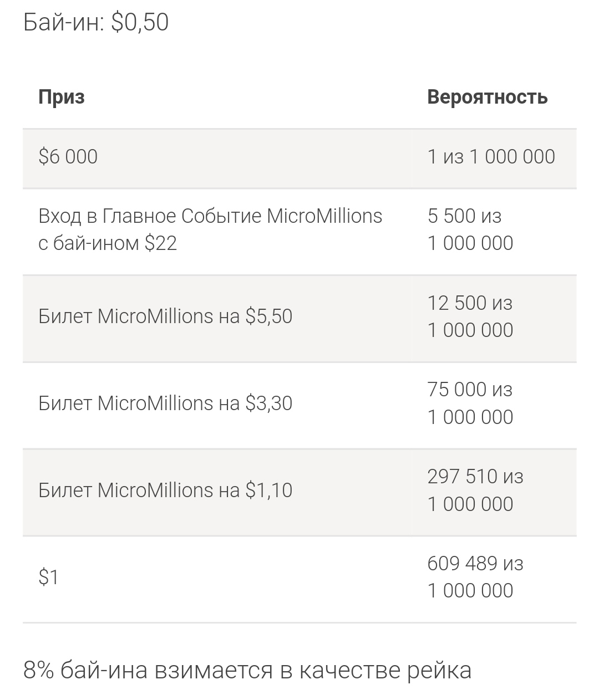Viewport: 599px width, 700px height.
Task: Select Билет MicroMillions на $3,30 row
Action: tap(299, 403)
